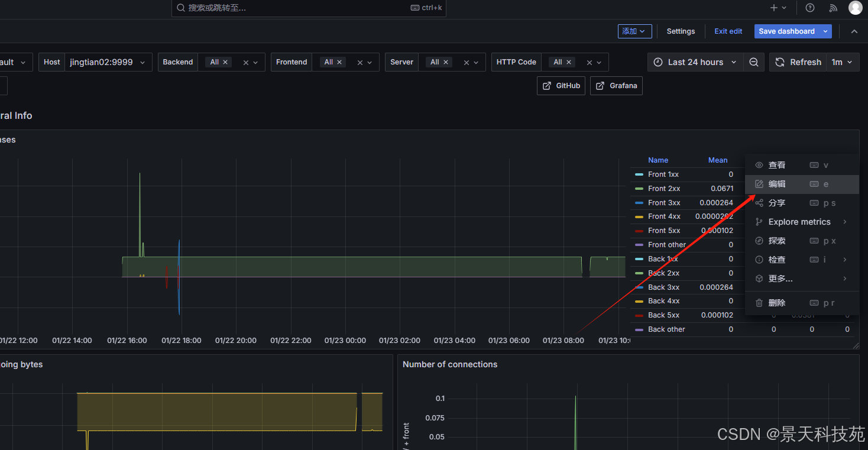Sort legend by Name column
This screenshot has height=450, width=868.
658,160
